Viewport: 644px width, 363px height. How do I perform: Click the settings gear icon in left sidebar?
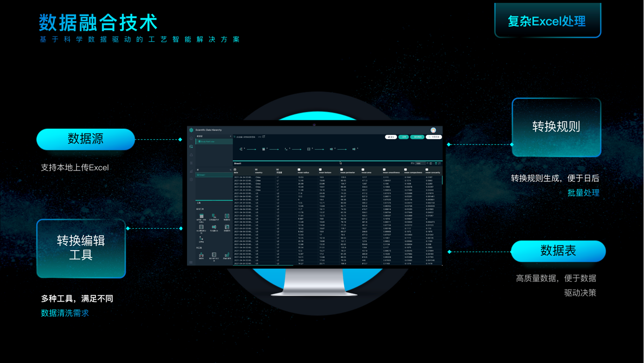pos(191,179)
